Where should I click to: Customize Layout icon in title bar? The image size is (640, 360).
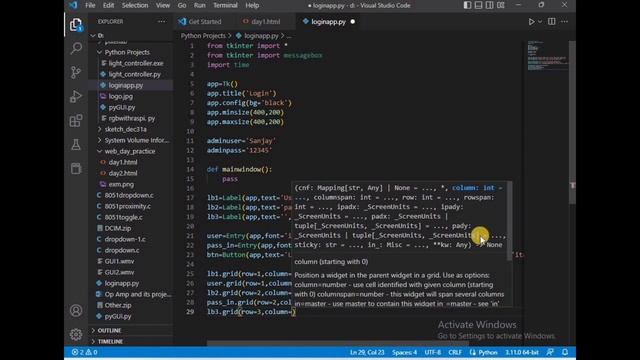tap(501, 5)
